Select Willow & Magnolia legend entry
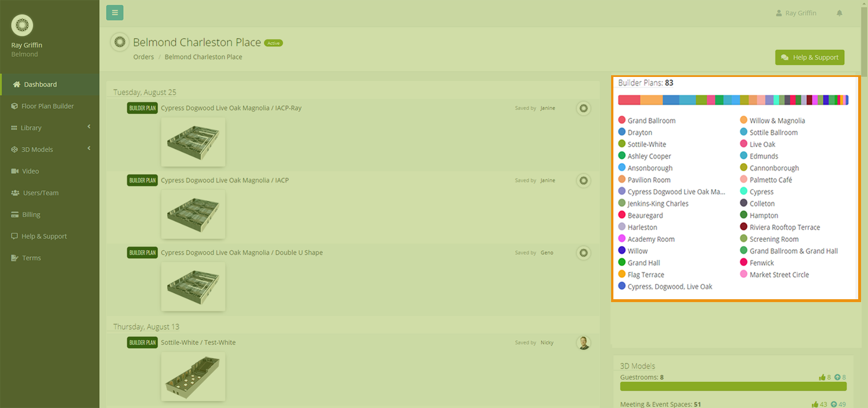 [x=773, y=120]
